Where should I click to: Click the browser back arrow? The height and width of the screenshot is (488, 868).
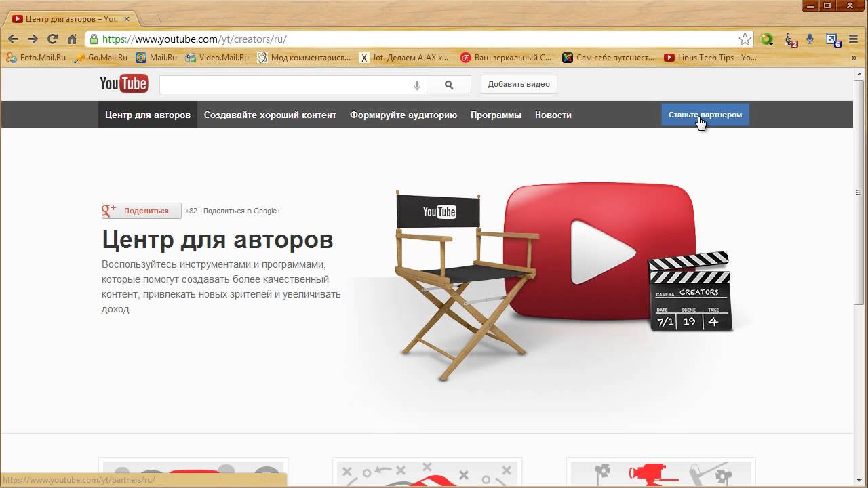[13, 39]
